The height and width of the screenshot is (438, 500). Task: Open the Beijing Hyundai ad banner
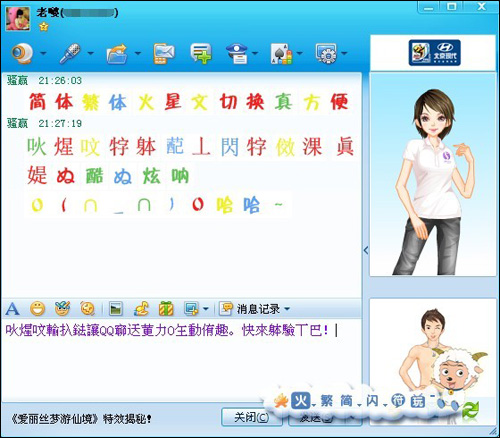coord(434,53)
